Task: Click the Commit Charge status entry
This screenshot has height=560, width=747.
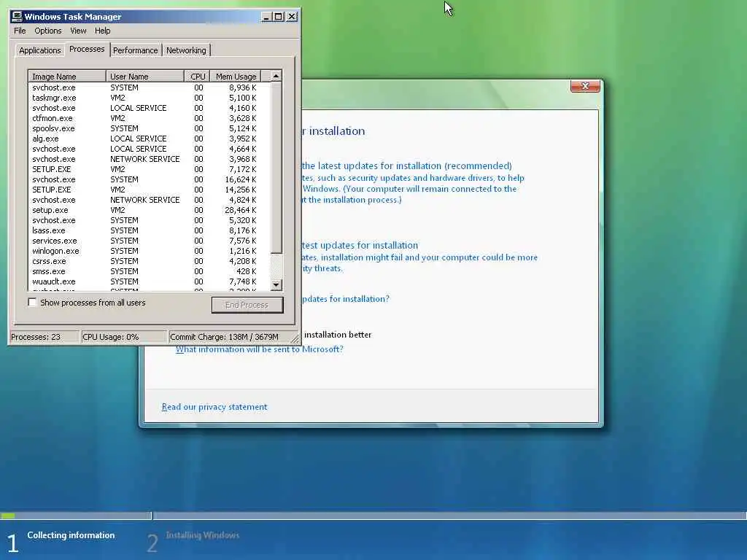Action: click(x=228, y=337)
